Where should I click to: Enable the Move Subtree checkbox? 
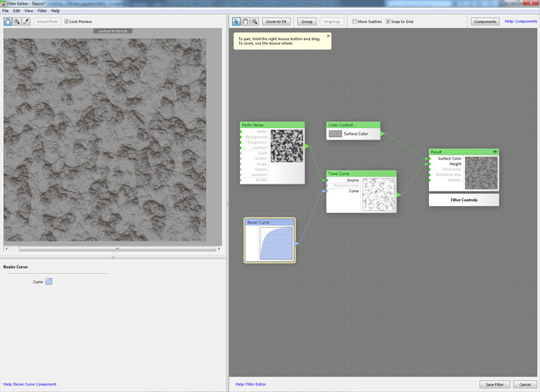[x=354, y=22]
